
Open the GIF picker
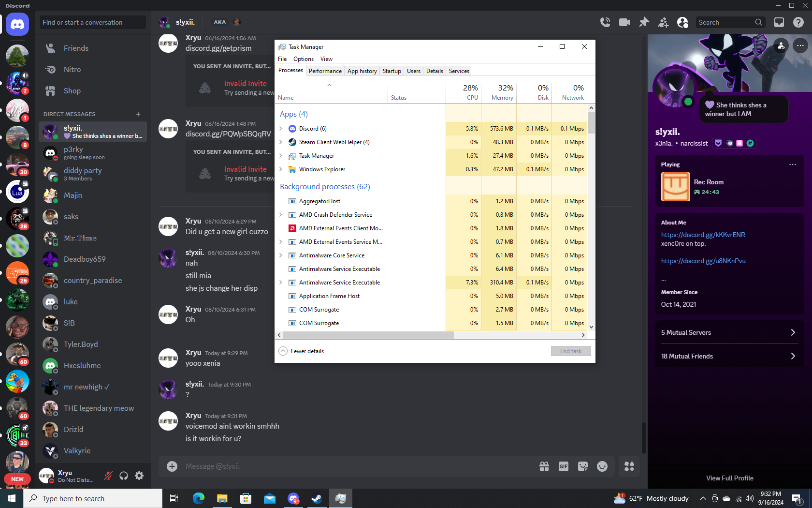click(x=564, y=466)
